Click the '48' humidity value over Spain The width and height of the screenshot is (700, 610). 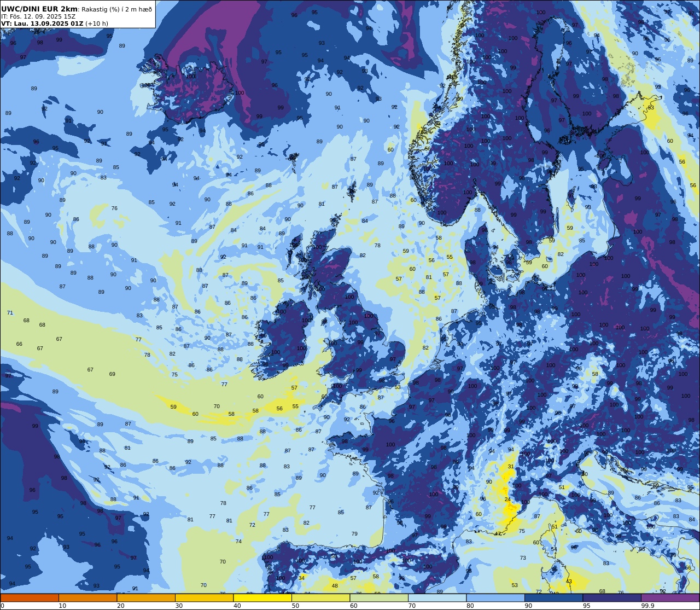point(335,586)
